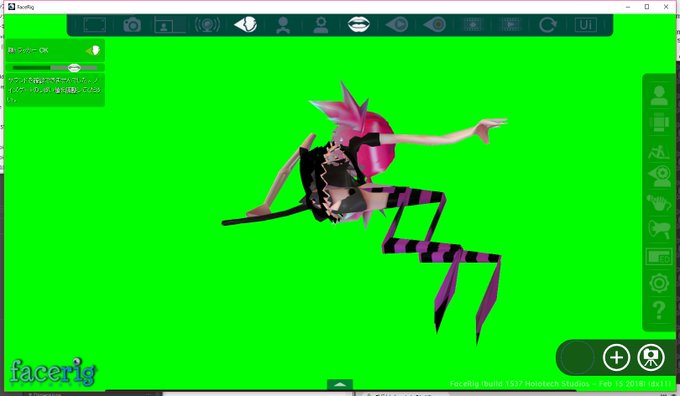680x396 pixels.
Task: Click the FaceRig icon in title bar
Action: coord(11,7)
